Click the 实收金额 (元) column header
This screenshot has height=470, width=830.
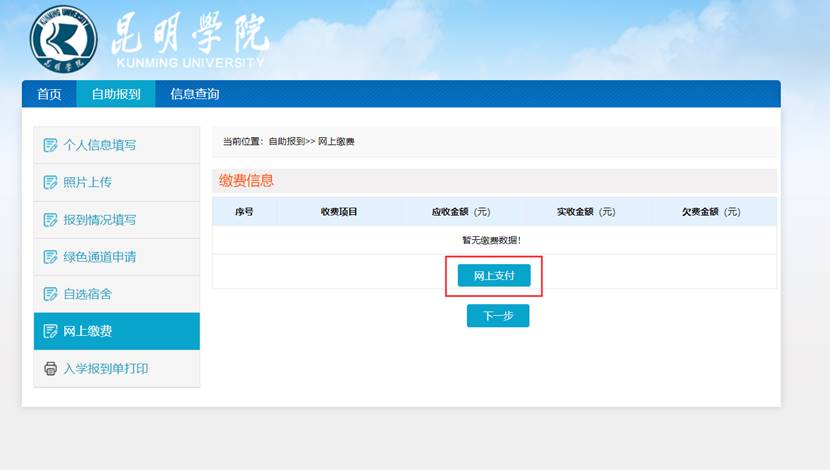point(585,212)
